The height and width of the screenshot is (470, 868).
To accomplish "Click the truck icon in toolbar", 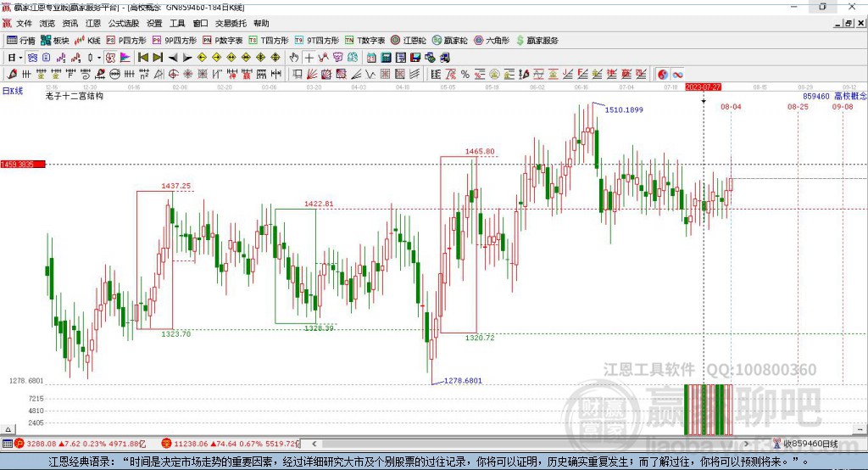I will 444,58.
